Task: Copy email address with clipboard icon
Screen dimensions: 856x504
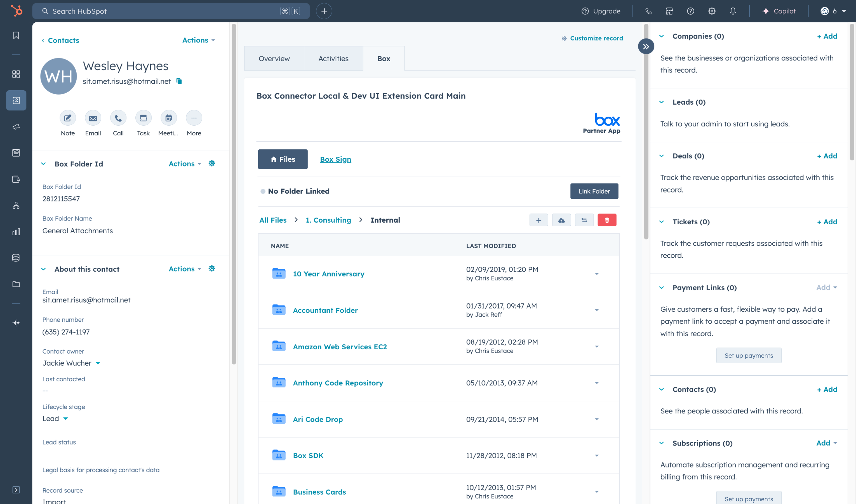Action: coord(179,81)
